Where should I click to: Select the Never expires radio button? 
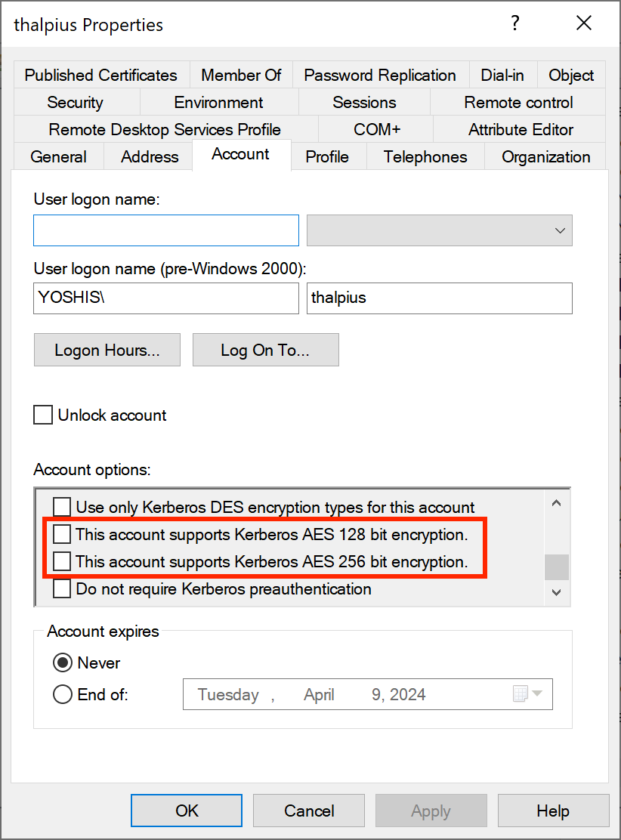(63, 663)
